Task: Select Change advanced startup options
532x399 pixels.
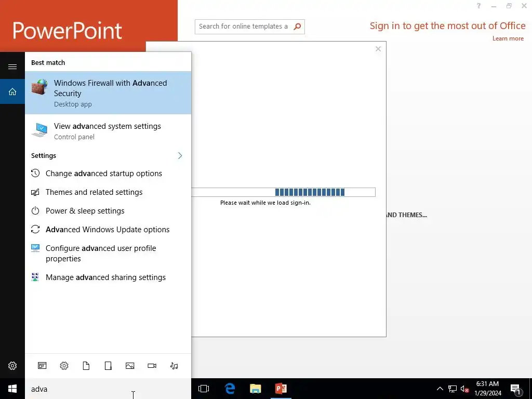Action: (108, 174)
